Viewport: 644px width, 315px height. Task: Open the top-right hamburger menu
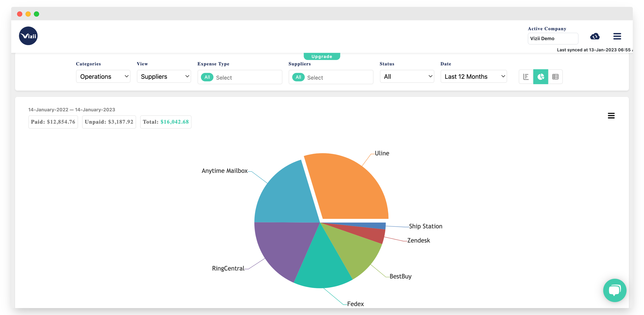tap(617, 37)
